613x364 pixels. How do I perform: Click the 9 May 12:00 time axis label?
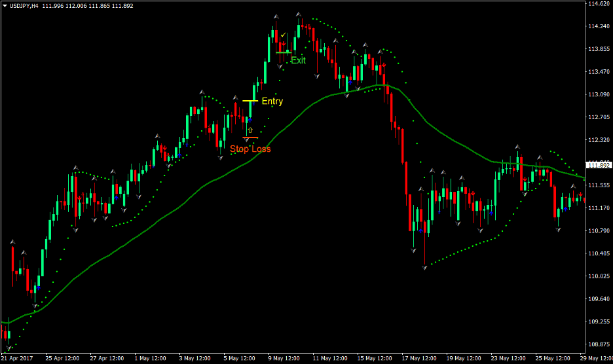tap(285, 358)
